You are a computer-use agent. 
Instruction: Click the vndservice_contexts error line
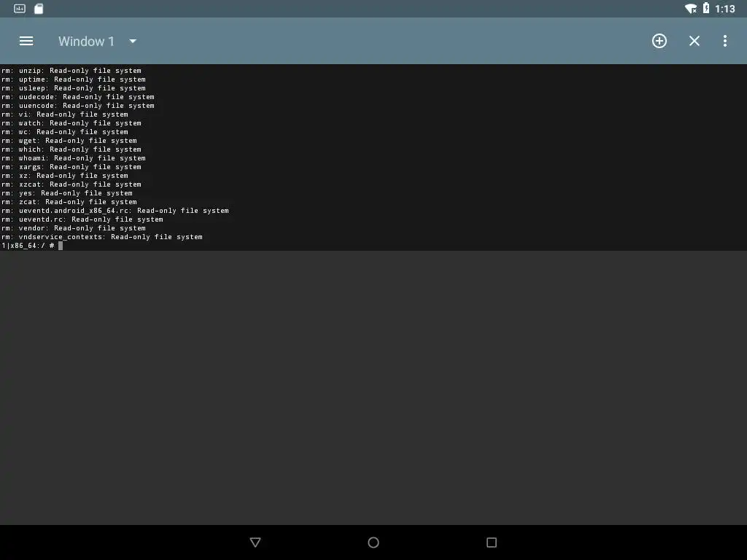coord(102,237)
